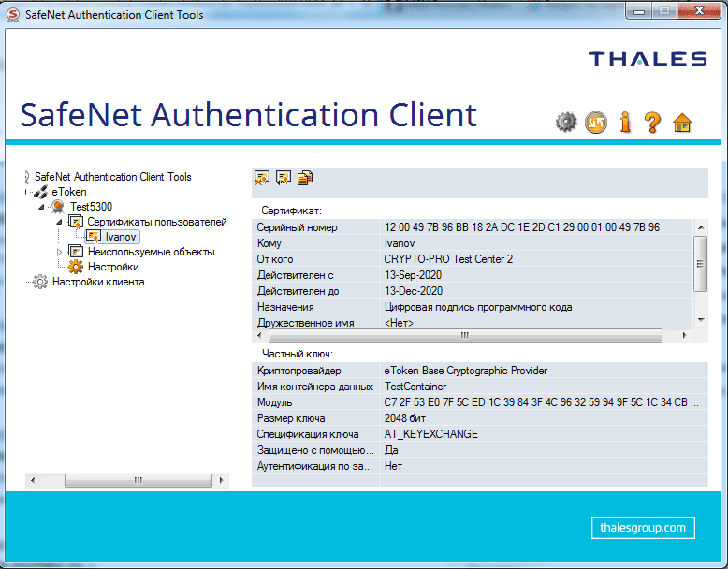Select eToken in the tree
728x569 pixels.
point(69,191)
